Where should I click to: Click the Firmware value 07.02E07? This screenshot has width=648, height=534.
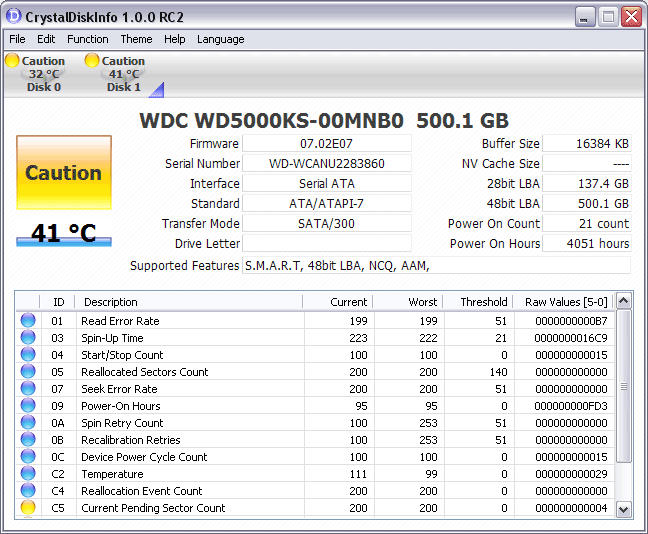click(x=326, y=143)
